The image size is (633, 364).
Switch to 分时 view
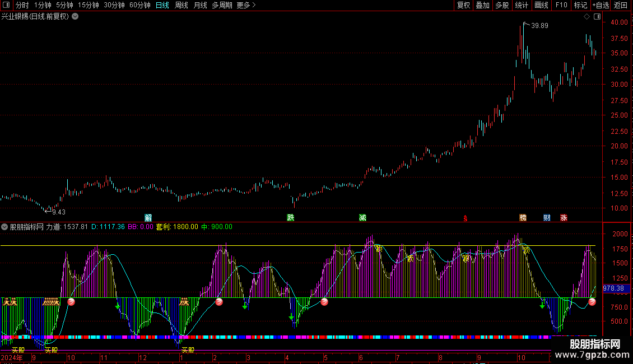tap(22, 5)
